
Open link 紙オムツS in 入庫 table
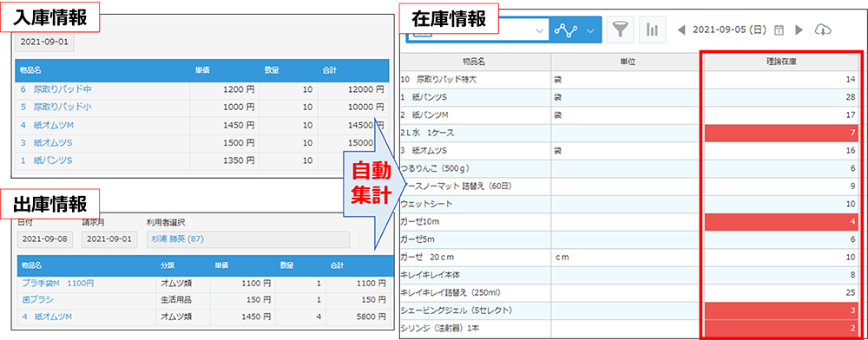coord(47,142)
